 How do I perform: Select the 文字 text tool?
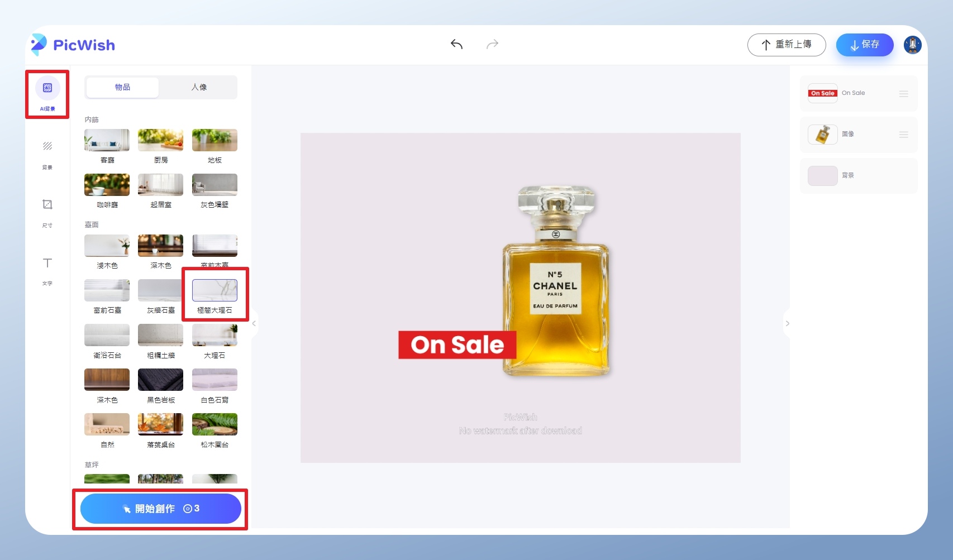(47, 264)
